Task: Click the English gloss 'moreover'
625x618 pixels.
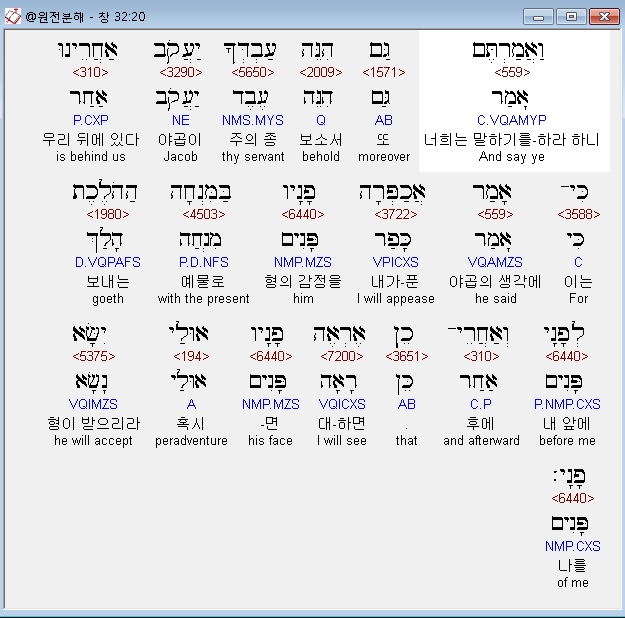Action: coord(384,157)
